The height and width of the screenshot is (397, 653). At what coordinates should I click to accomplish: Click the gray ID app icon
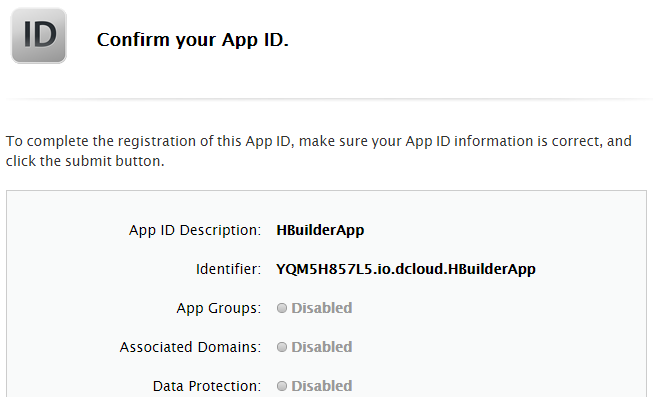[39, 36]
